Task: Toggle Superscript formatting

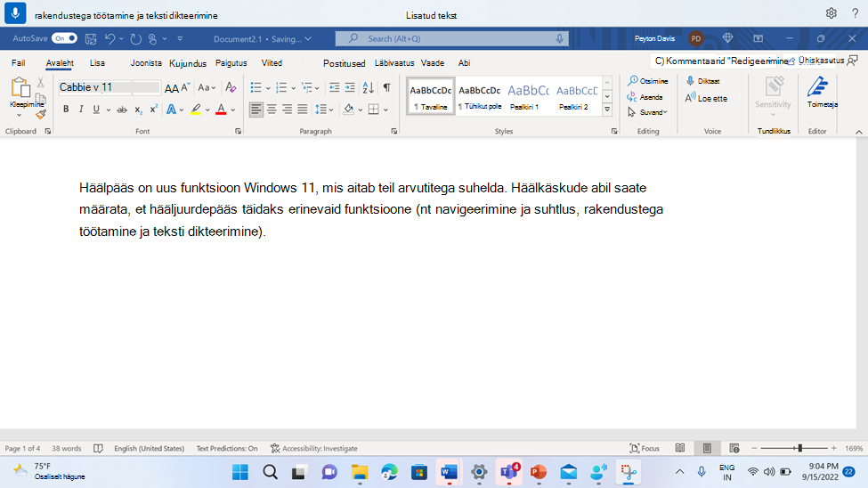Action: (x=153, y=110)
